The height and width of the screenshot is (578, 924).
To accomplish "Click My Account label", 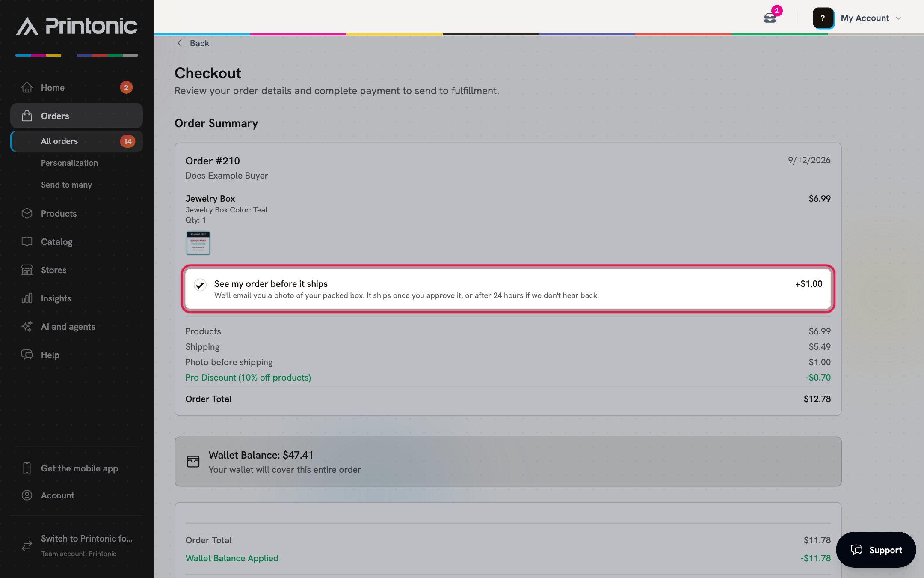I will pyautogui.click(x=865, y=18).
